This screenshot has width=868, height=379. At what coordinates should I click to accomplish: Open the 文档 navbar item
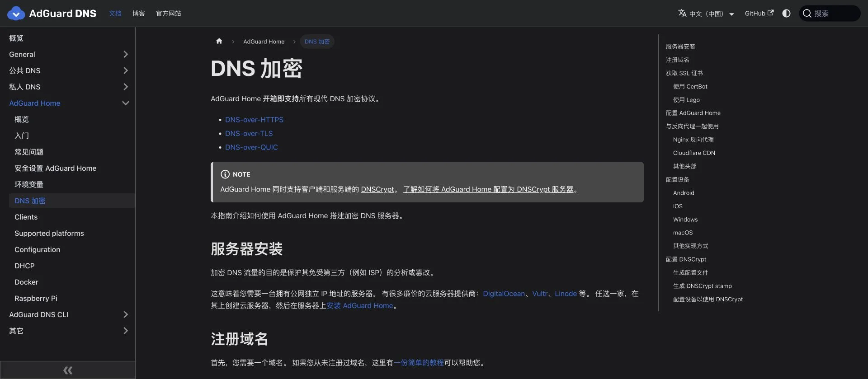pyautogui.click(x=115, y=14)
